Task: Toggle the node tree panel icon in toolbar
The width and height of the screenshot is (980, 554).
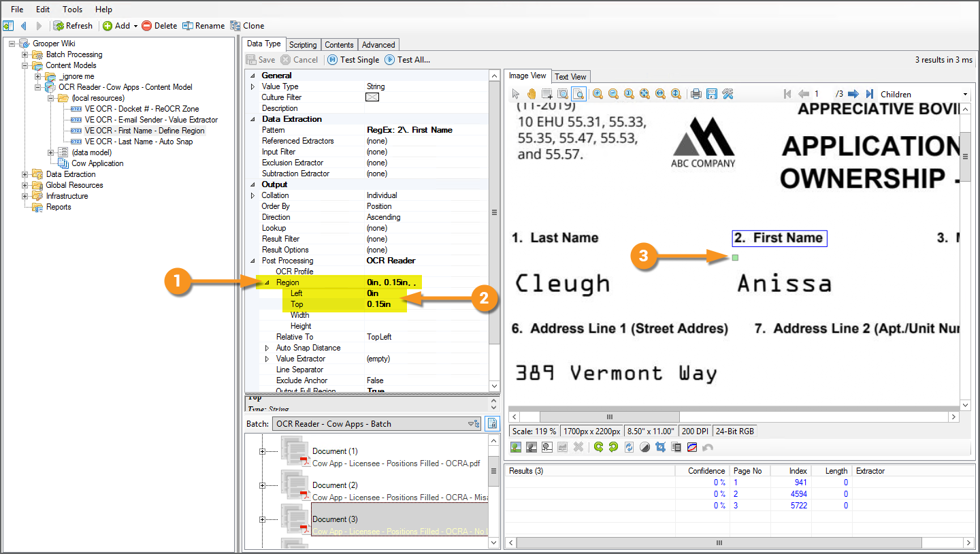Action: [8, 26]
